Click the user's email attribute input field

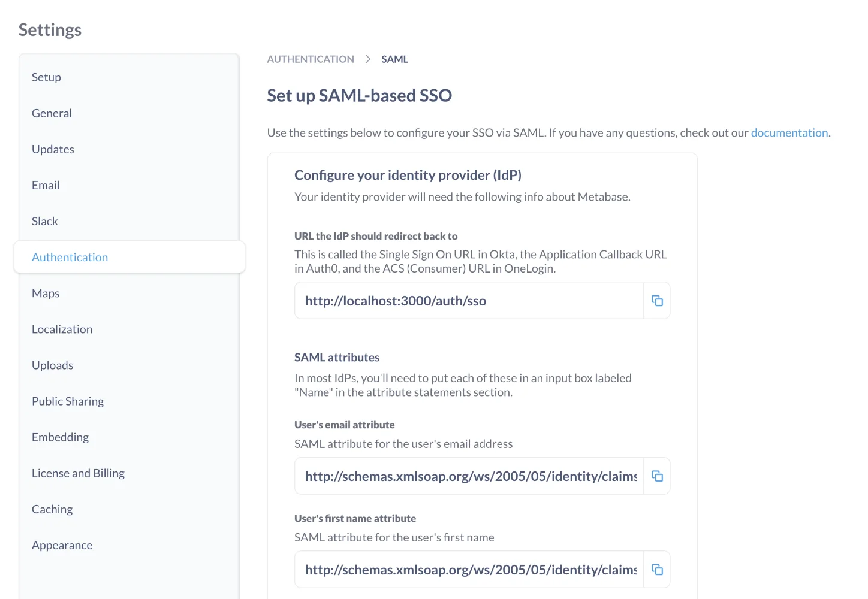coord(468,476)
